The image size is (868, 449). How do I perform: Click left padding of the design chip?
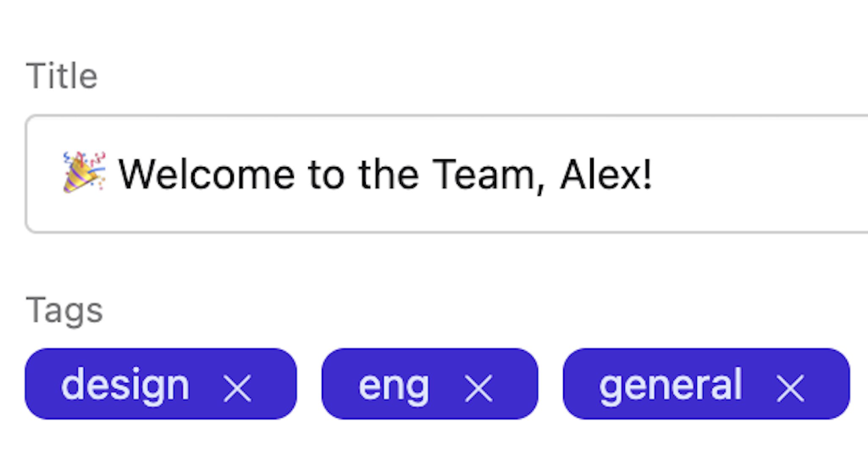pos(42,385)
